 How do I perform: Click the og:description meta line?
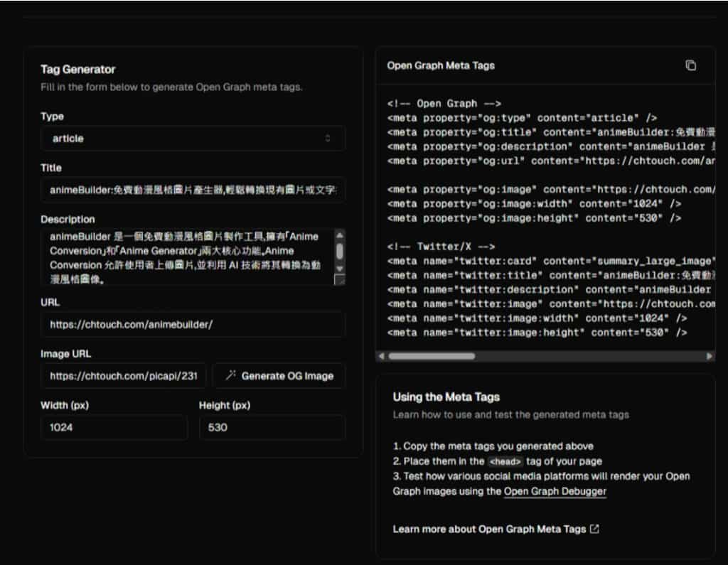click(551, 146)
